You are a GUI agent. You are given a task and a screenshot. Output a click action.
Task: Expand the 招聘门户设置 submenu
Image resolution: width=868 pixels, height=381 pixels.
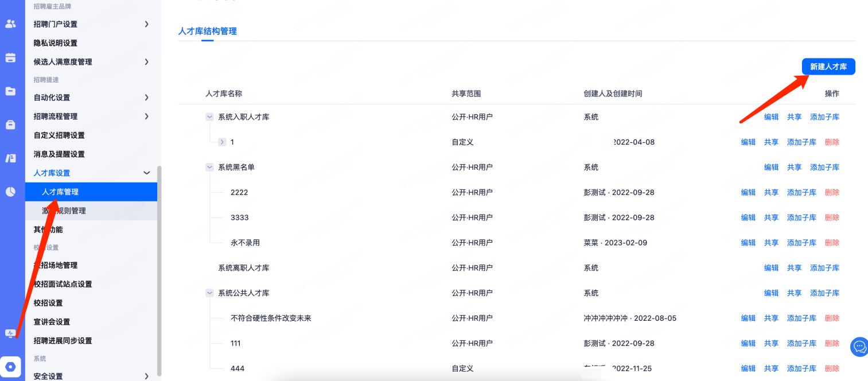[x=146, y=24]
